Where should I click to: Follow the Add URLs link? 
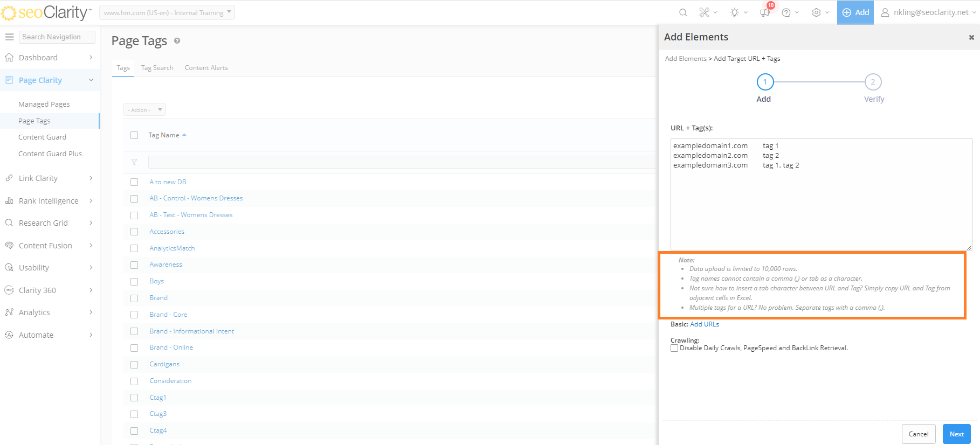pos(705,324)
